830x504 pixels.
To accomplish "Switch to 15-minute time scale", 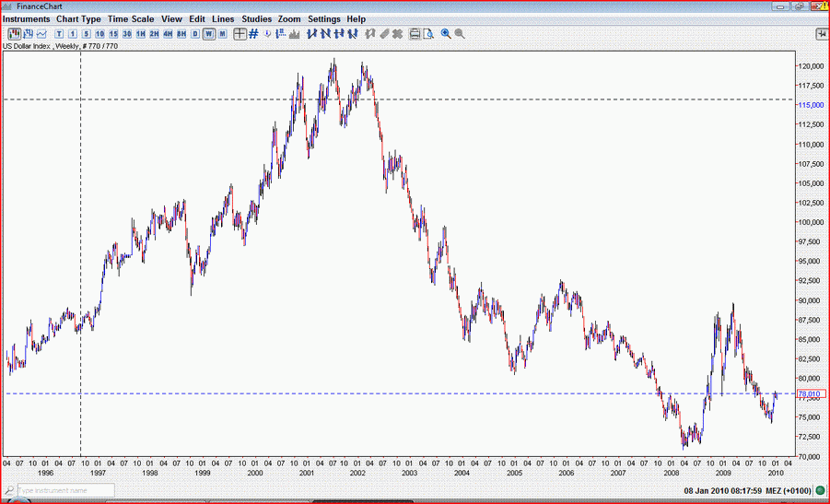I will (113, 34).
